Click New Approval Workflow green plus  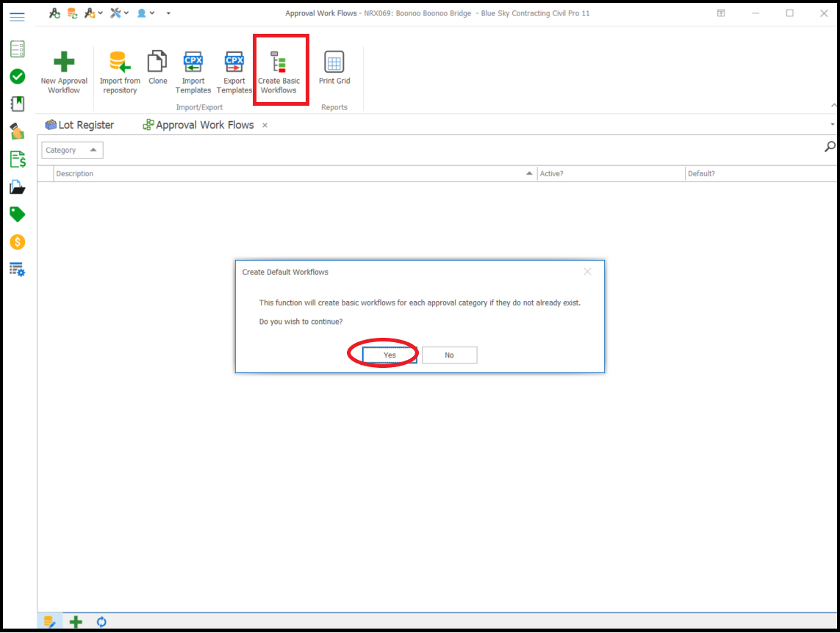64,63
